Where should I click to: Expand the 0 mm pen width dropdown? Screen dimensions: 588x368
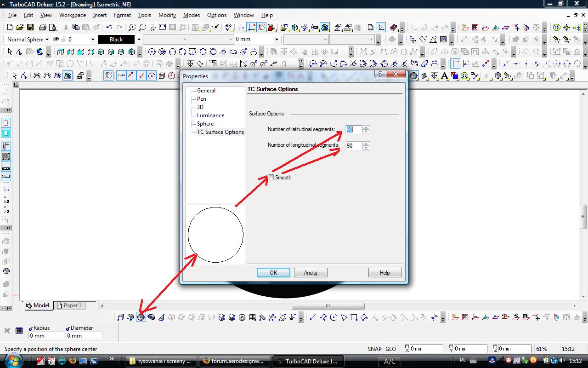pos(277,40)
